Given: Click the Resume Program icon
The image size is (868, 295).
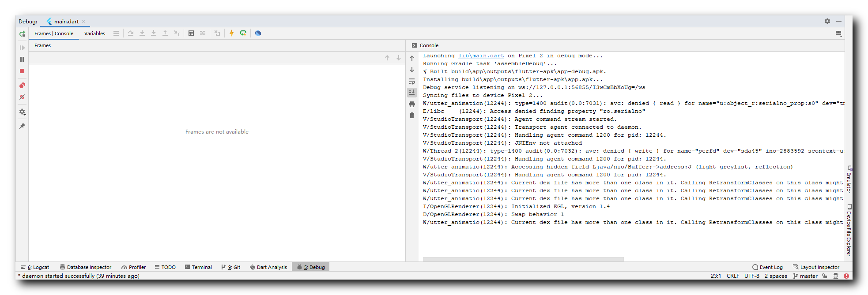Looking at the screenshot, I should tap(22, 48).
